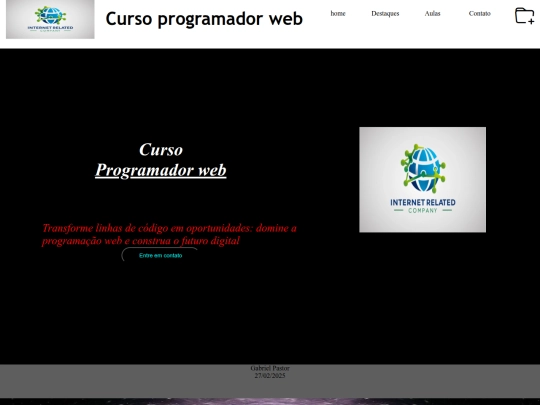Select the Contato navigation link

pyautogui.click(x=479, y=13)
